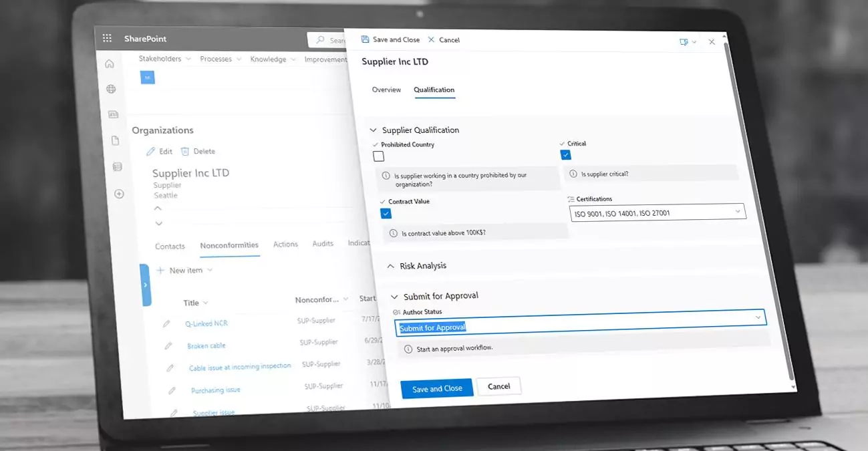Click the SharePoint brand text
Image resolution: width=868 pixels, height=451 pixels.
[145, 39]
